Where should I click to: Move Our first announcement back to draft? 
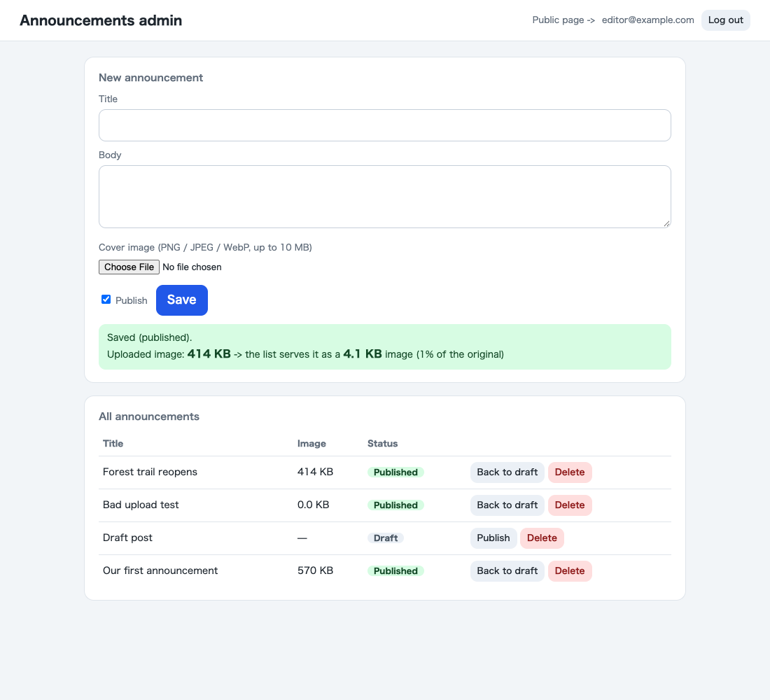[x=507, y=571]
